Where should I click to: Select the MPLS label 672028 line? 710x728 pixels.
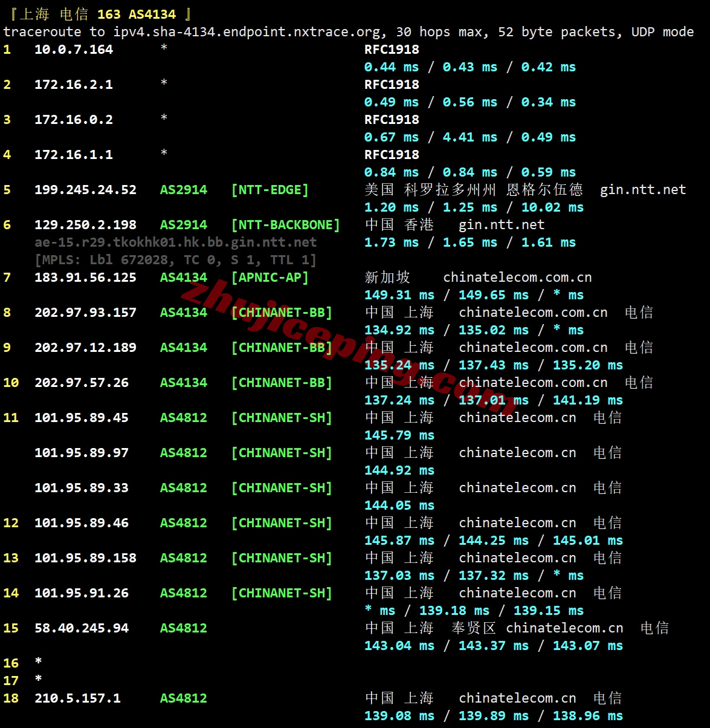(175, 260)
